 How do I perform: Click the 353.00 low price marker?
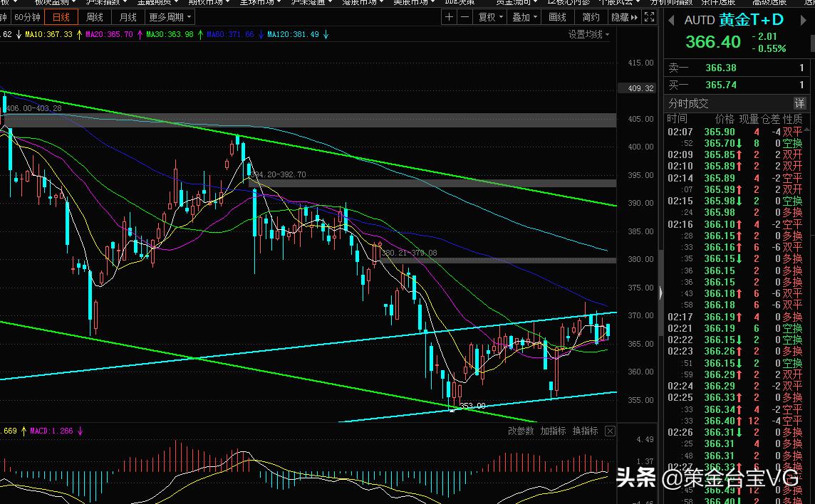pos(472,405)
